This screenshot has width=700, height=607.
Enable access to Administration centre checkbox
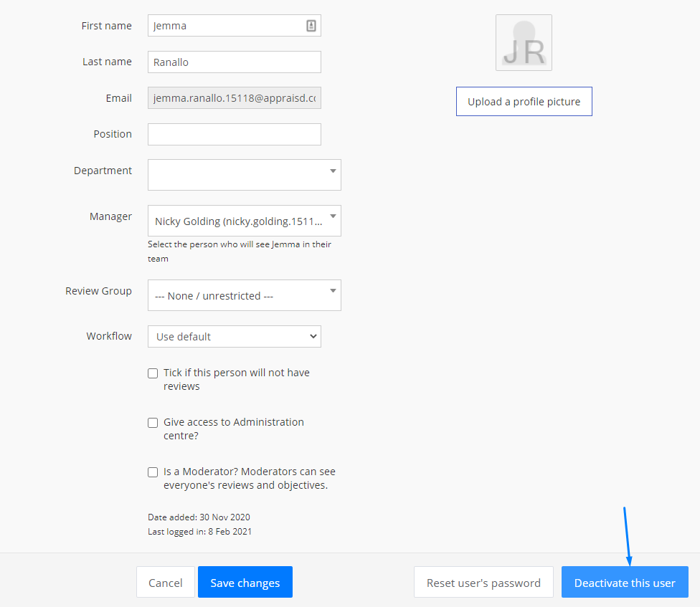click(x=153, y=423)
